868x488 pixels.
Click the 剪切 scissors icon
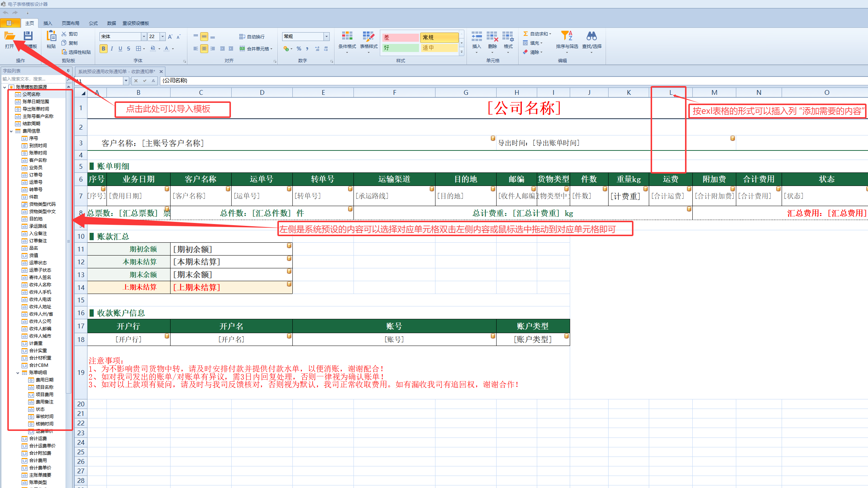(x=64, y=34)
